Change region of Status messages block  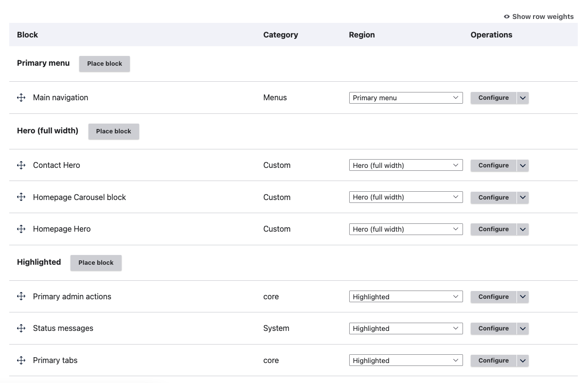click(x=406, y=328)
